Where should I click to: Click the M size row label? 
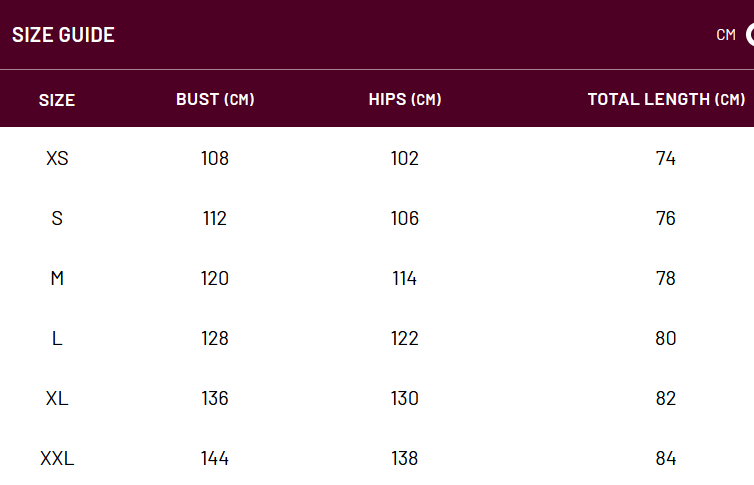pos(57,278)
